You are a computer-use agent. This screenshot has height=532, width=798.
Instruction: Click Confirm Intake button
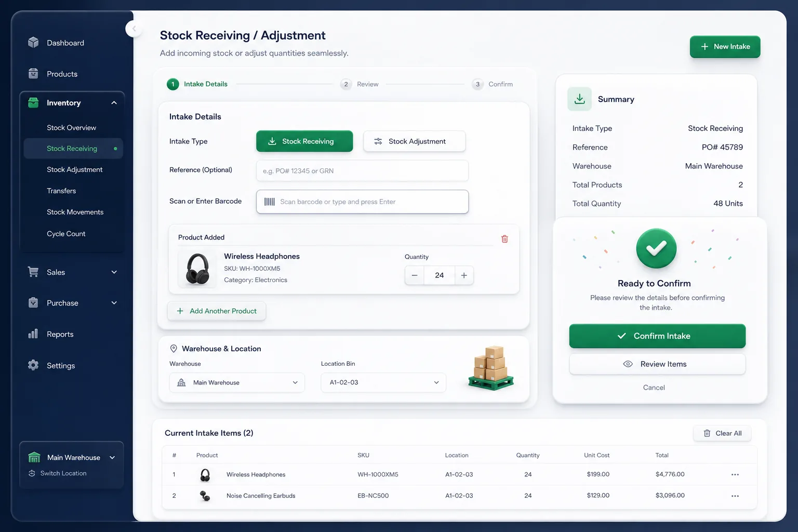657,336
